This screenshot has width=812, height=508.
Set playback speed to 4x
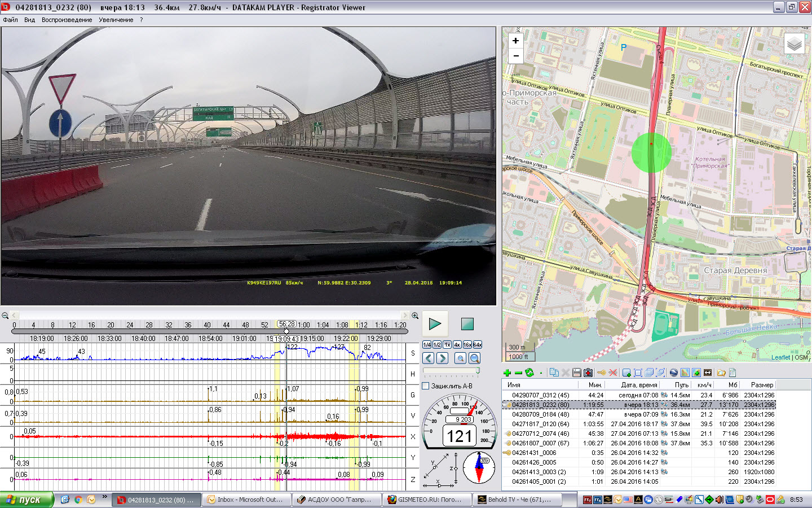457,345
